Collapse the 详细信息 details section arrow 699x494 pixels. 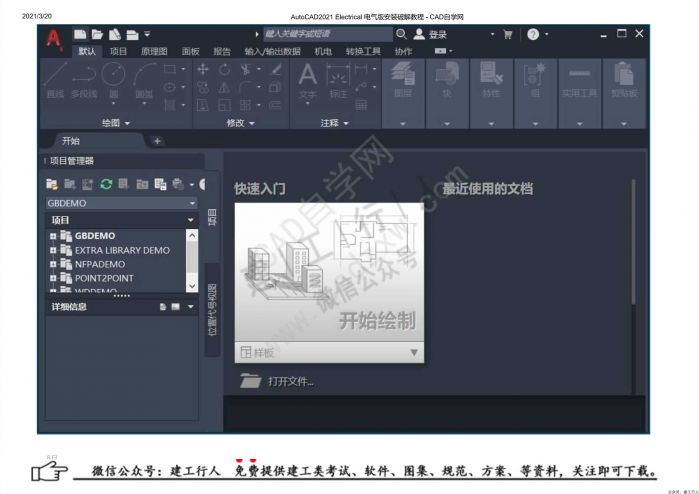[191, 307]
